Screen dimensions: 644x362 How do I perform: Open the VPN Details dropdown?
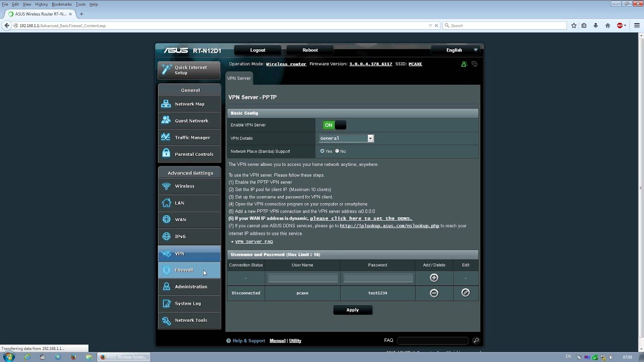(x=347, y=138)
